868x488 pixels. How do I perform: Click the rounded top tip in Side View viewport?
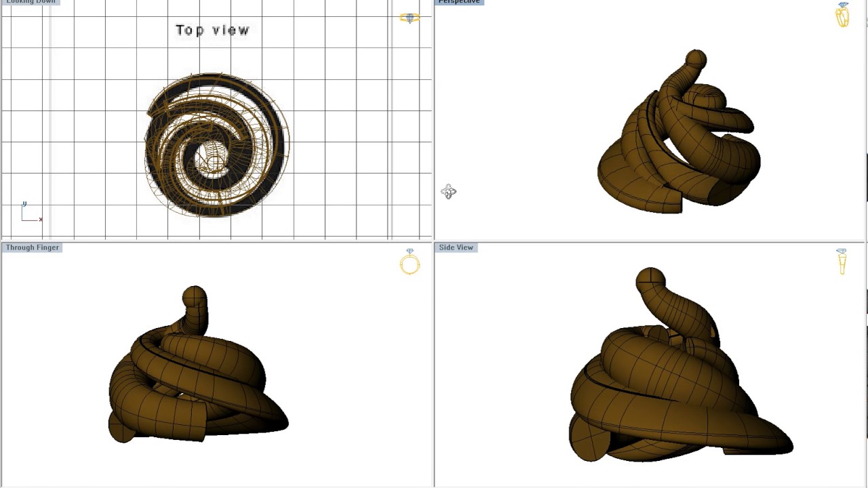[650, 278]
